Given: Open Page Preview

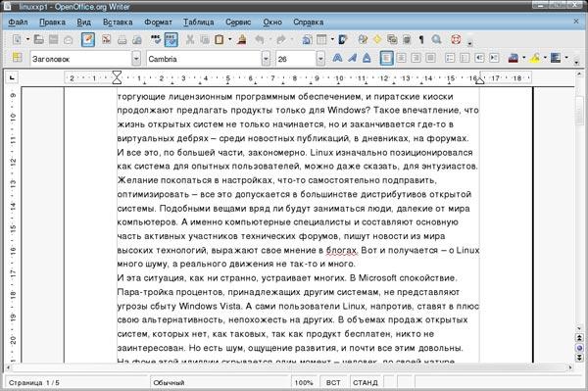Looking at the screenshot, I should (x=137, y=39).
